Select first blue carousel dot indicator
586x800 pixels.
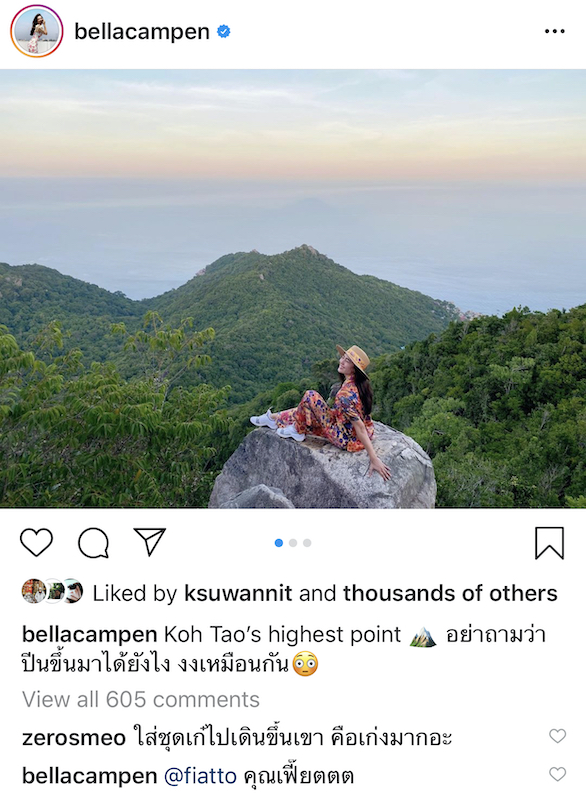click(278, 543)
